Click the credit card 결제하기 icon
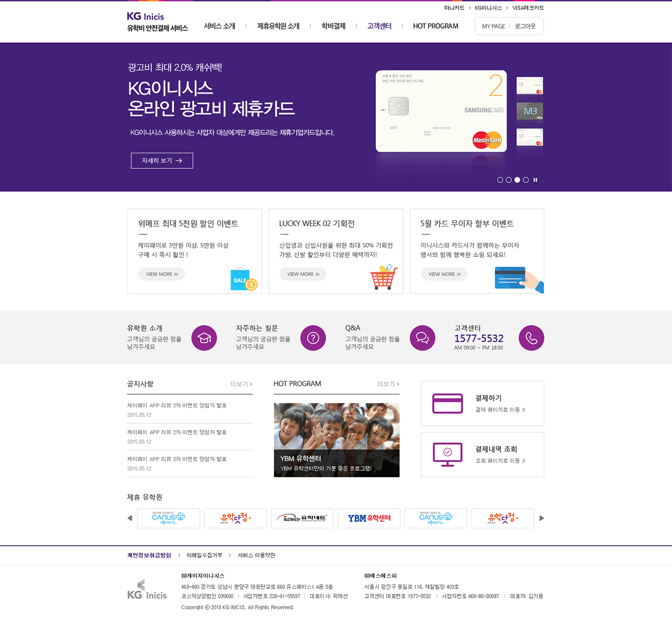This screenshot has width=672, height=623. pos(448,403)
